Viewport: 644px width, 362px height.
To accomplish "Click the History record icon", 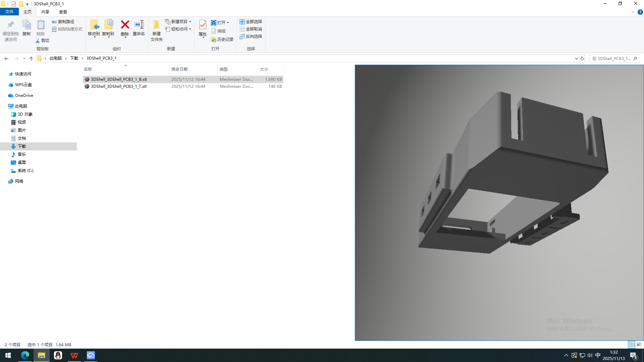I will (x=214, y=40).
